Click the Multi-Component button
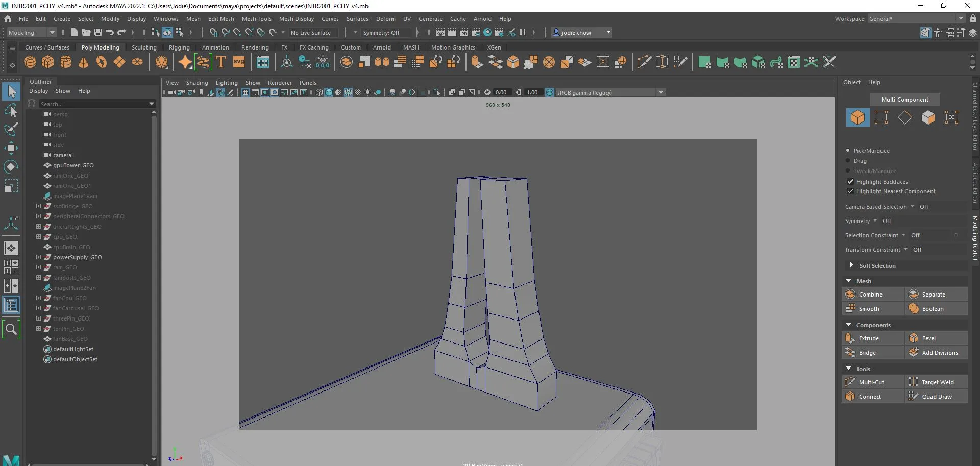The height and width of the screenshot is (466, 980). pos(904,100)
